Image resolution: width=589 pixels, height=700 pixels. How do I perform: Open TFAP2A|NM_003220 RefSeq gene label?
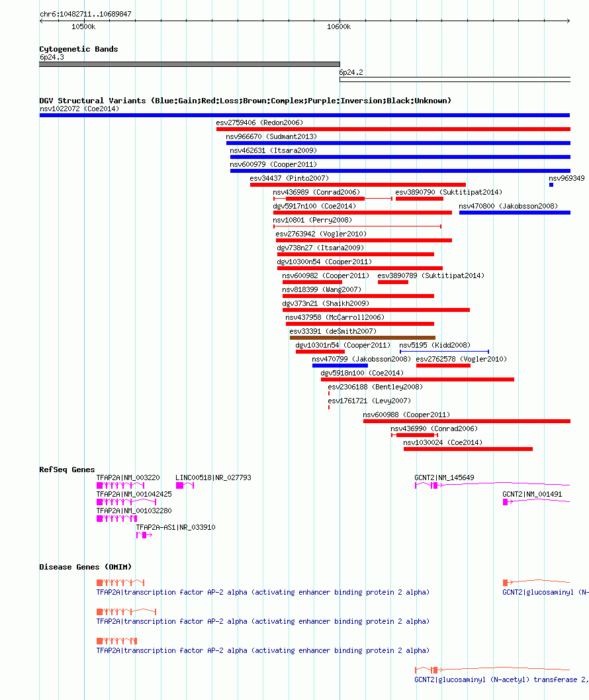coord(128,477)
